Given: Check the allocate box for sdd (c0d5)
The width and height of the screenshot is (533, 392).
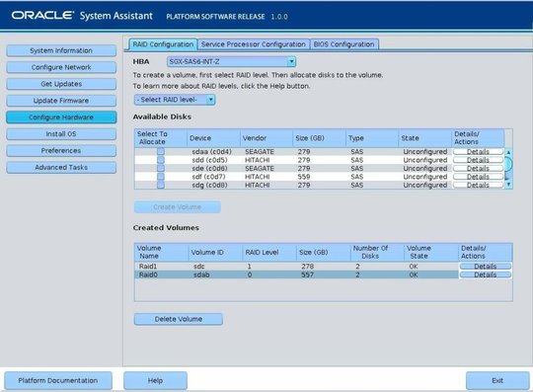Looking at the screenshot, I should [161, 160].
